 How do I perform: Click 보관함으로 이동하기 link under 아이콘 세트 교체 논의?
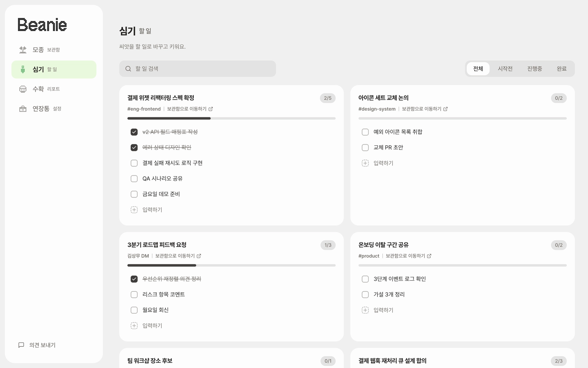coord(421,109)
